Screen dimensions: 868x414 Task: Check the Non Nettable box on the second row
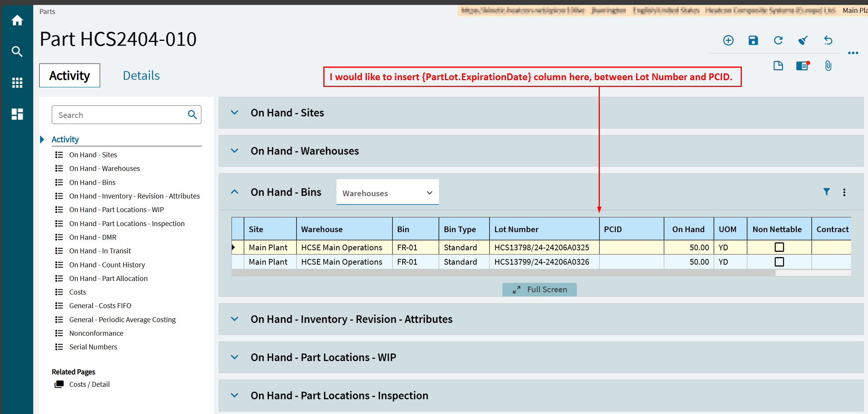(779, 262)
